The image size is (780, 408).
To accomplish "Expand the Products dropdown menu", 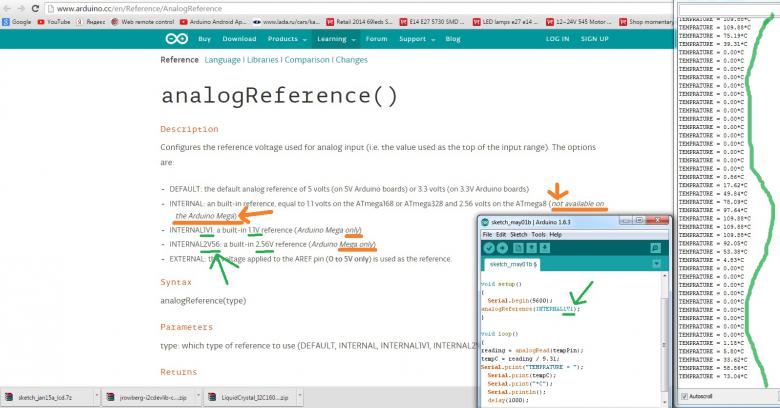I will pos(287,39).
